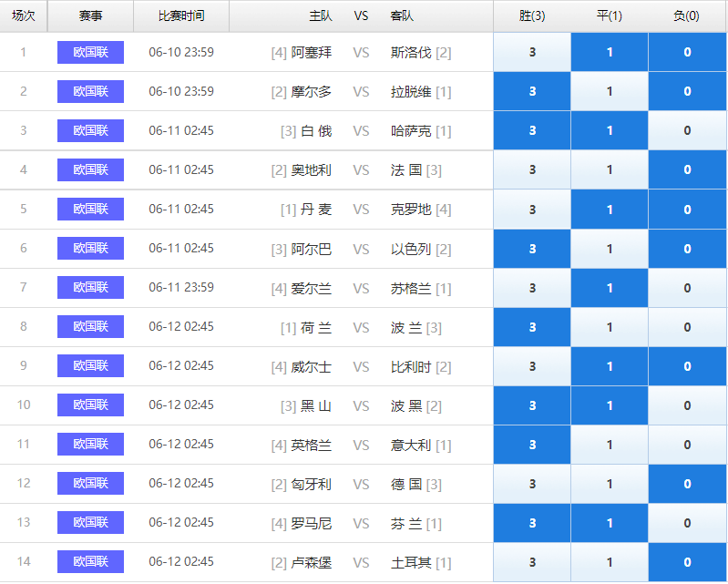The width and height of the screenshot is (728, 584).
Task: Select draw (1) for 荷兰 vs 波兰
Action: [x=610, y=327]
